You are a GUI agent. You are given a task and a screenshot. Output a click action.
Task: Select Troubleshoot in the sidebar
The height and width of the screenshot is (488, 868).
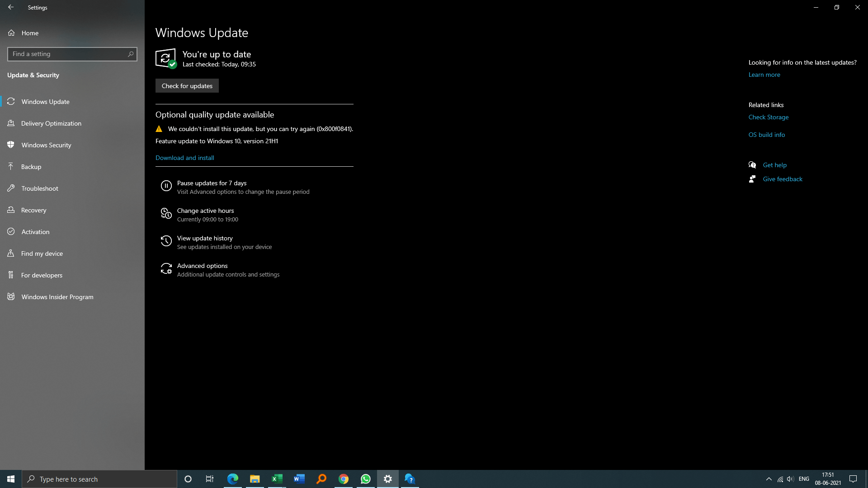click(72, 188)
